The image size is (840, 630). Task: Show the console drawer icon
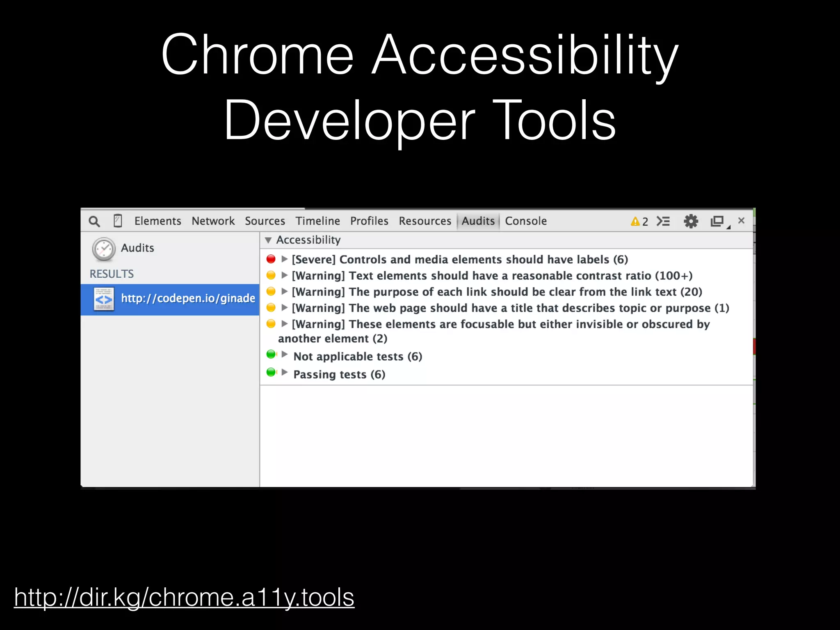tap(663, 221)
